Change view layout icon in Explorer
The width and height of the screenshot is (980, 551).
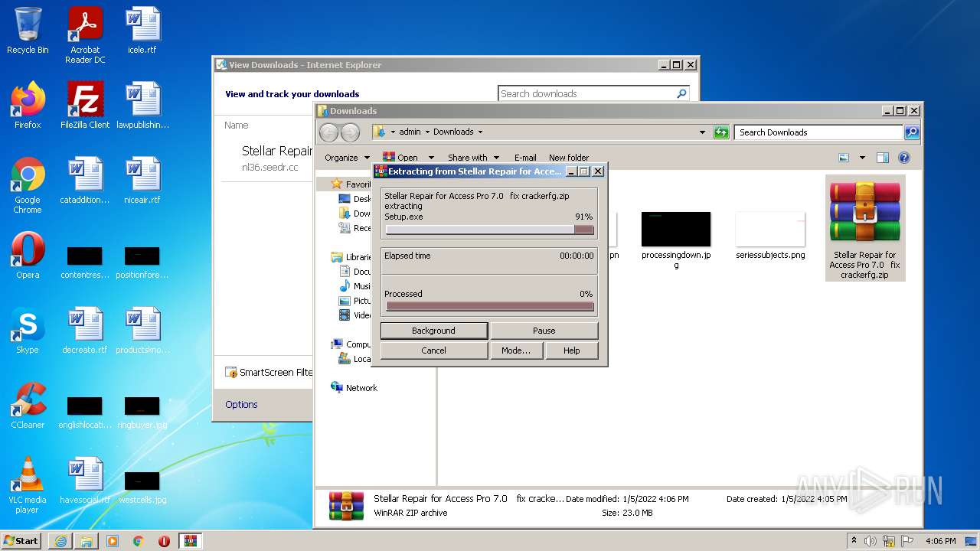[844, 158]
